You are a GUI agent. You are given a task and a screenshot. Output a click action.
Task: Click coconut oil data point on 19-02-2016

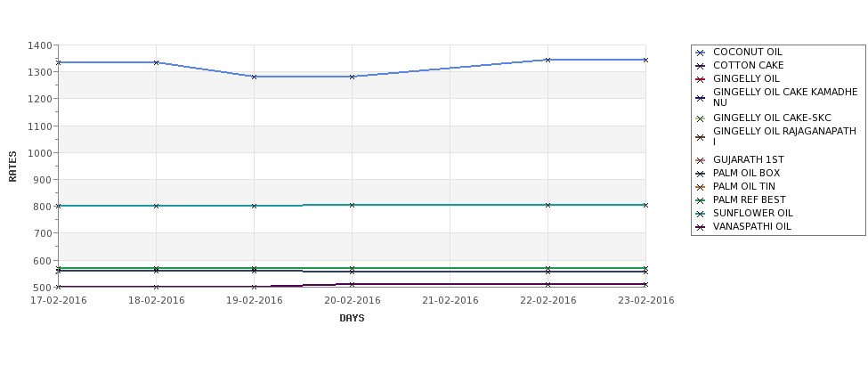pyautogui.click(x=254, y=77)
